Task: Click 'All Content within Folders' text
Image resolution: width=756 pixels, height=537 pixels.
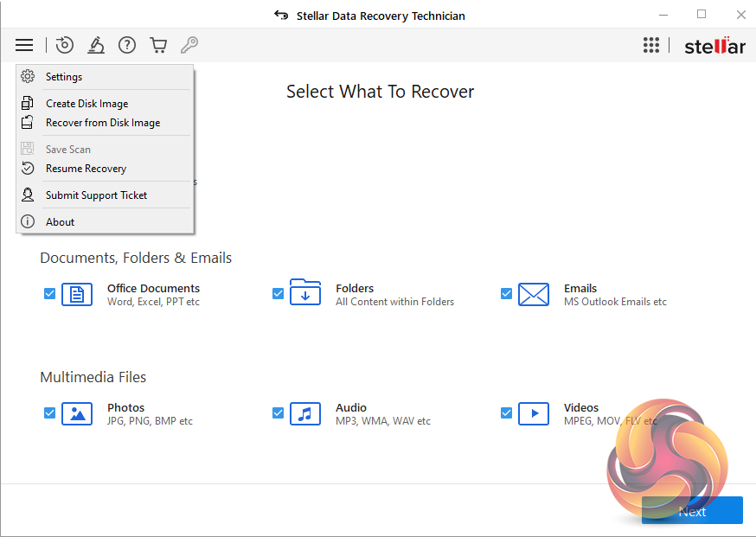Action: pos(395,302)
